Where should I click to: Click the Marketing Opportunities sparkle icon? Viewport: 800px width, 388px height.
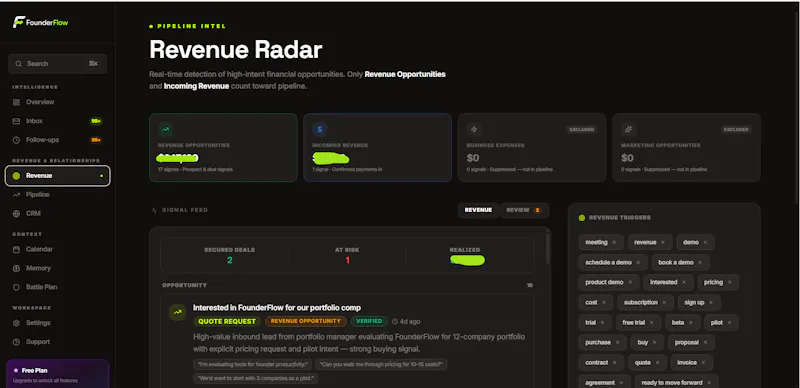[628, 130]
